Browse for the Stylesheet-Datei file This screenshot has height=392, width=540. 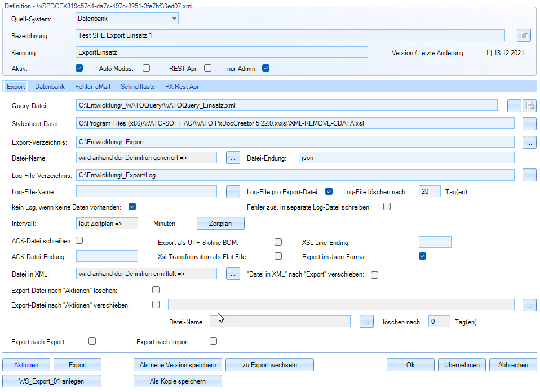coord(529,123)
